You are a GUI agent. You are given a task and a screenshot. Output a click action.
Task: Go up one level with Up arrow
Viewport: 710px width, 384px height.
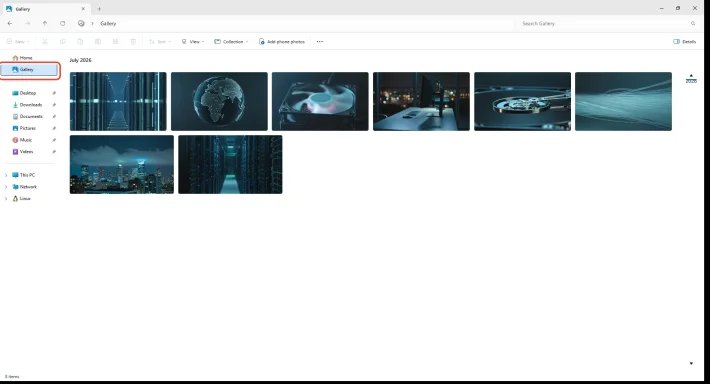click(x=45, y=24)
